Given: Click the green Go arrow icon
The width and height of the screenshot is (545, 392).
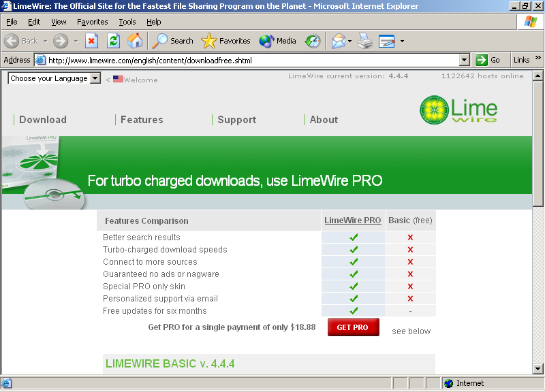Looking at the screenshot, I should click(482, 60).
